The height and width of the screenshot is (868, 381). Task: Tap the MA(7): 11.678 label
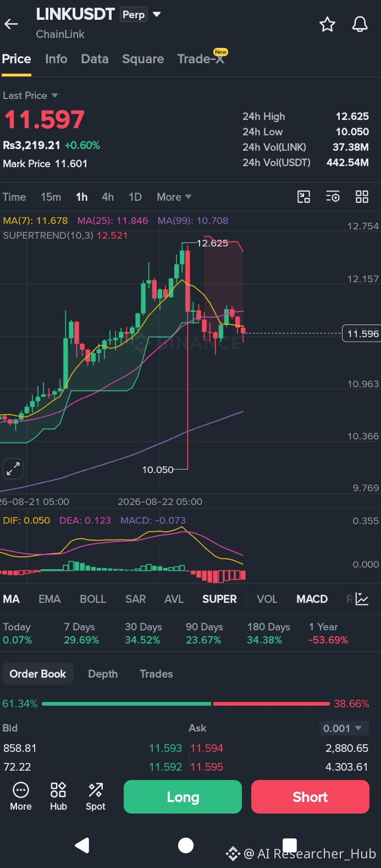coord(35,221)
